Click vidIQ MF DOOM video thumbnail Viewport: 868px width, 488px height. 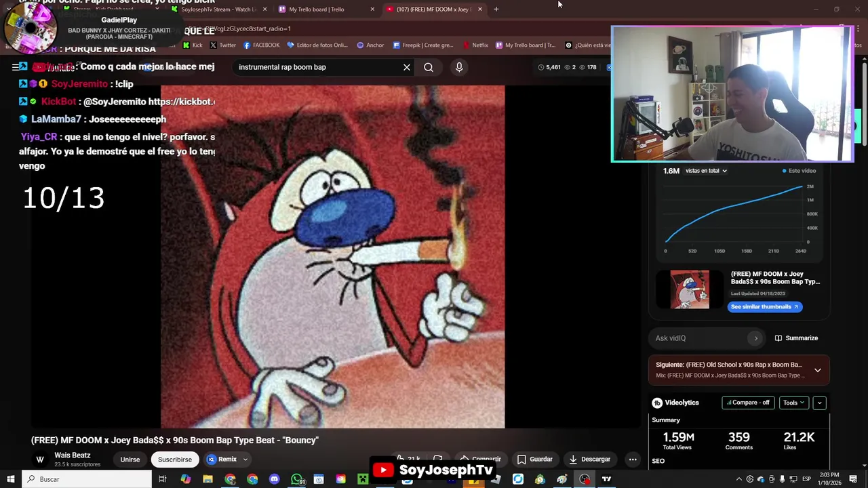pyautogui.click(x=690, y=289)
